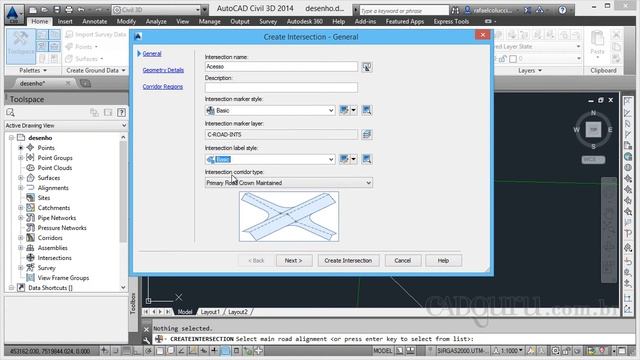Click the MODEL space toggle in status bar
640x360 pixels.
point(382,351)
